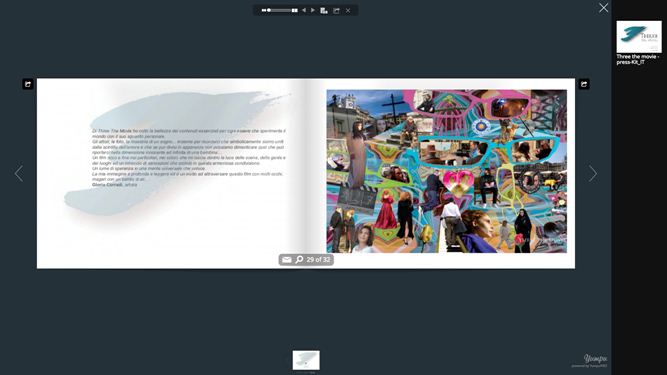Image resolution: width=667 pixels, height=375 pixels.
Task: Click share icon at left page corner
Action: tap(28, 84)
